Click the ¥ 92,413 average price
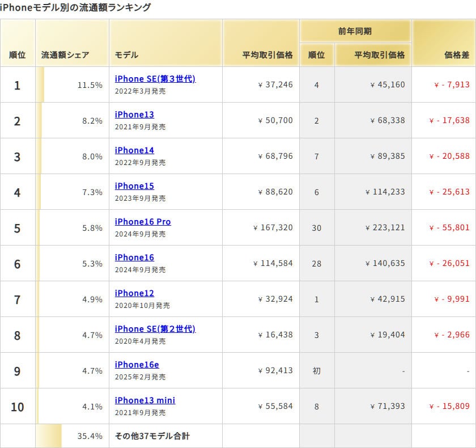Viewport: 476px width, 448px height. click(x=275, y=370)
